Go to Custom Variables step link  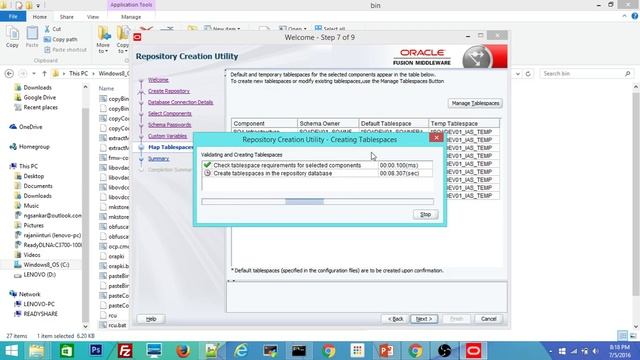coord(167,136)
